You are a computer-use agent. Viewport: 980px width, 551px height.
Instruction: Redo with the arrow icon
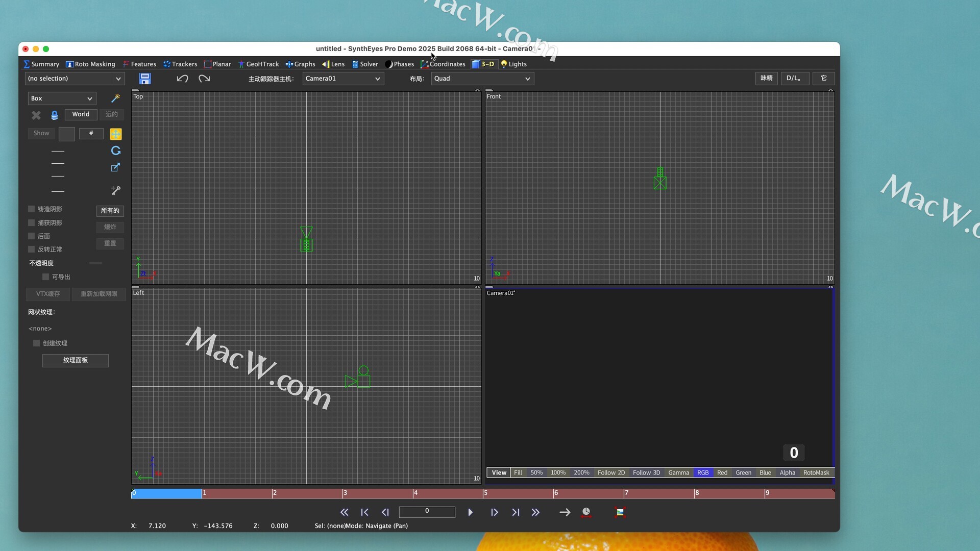tap(204, 79)
